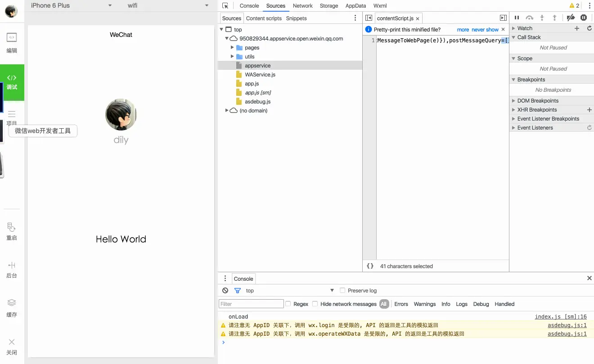
Task: Click the pause script execution button
Action: 517,18
